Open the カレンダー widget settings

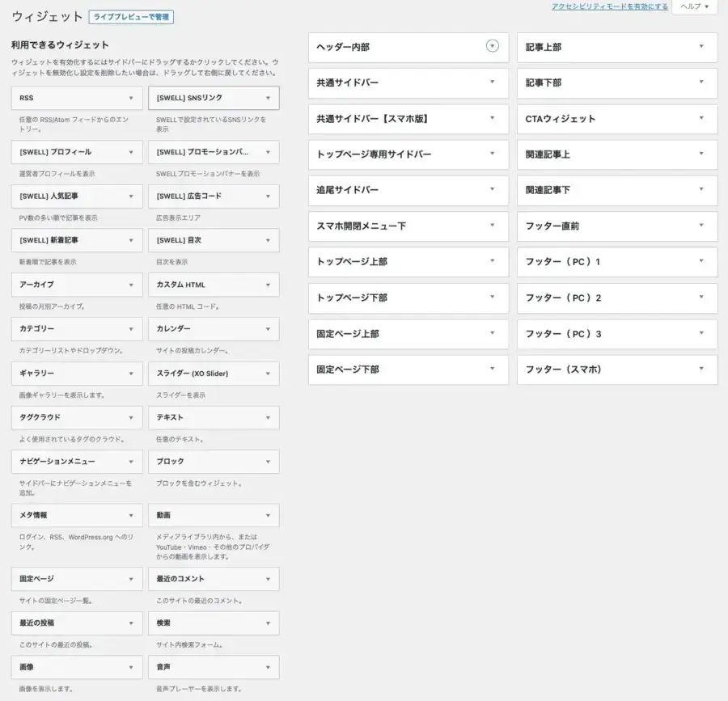click(214, 329)
